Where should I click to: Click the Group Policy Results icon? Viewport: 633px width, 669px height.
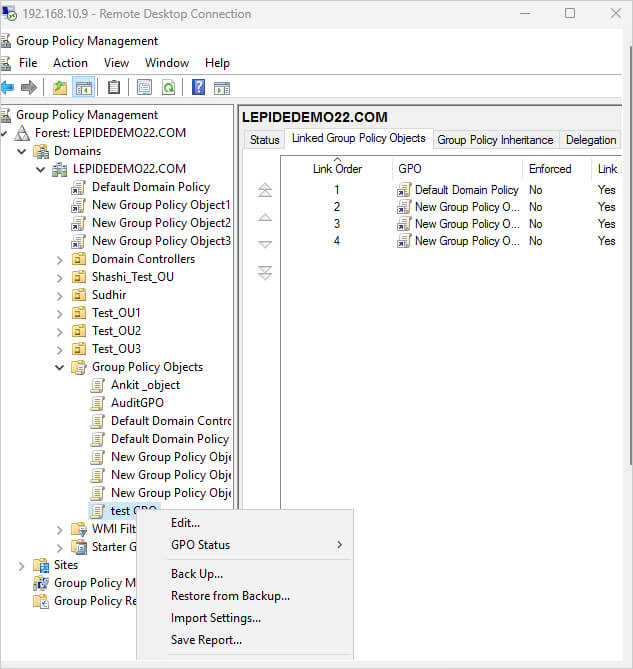tap(41, 601)
